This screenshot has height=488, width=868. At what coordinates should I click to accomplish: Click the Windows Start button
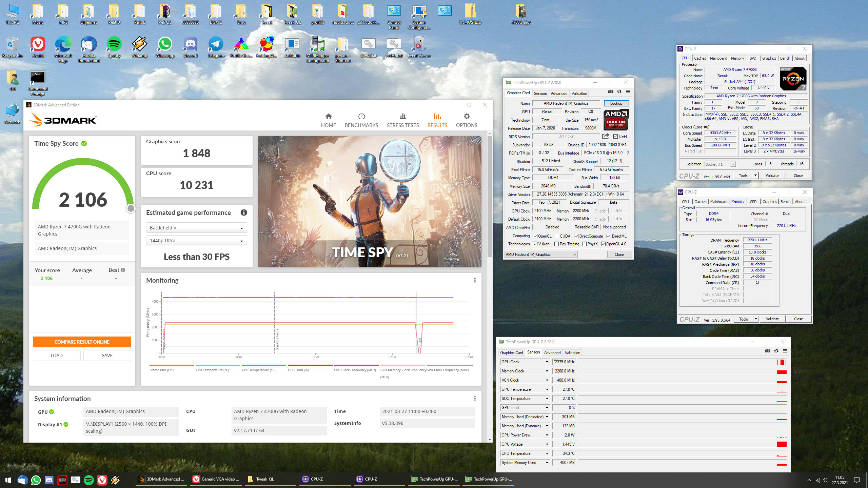(8, 480)
